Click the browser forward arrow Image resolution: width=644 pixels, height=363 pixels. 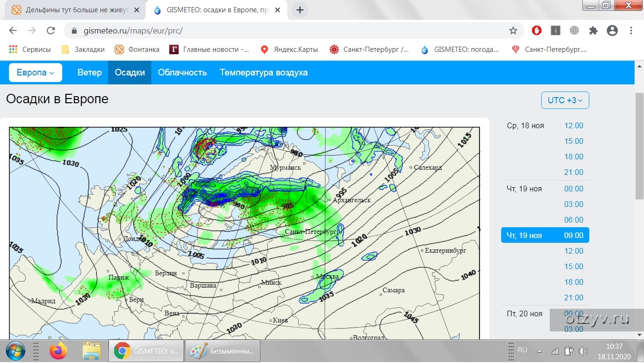pos(32,31)
